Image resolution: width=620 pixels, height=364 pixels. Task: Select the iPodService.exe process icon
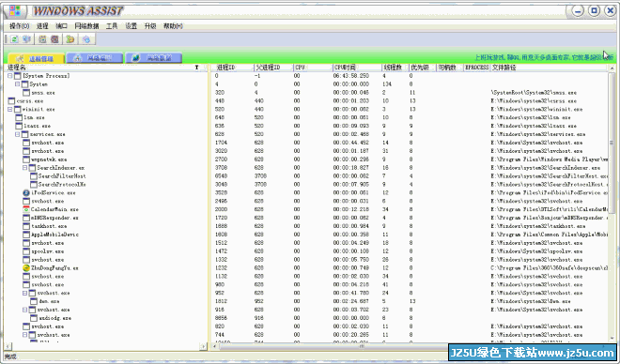26,192
